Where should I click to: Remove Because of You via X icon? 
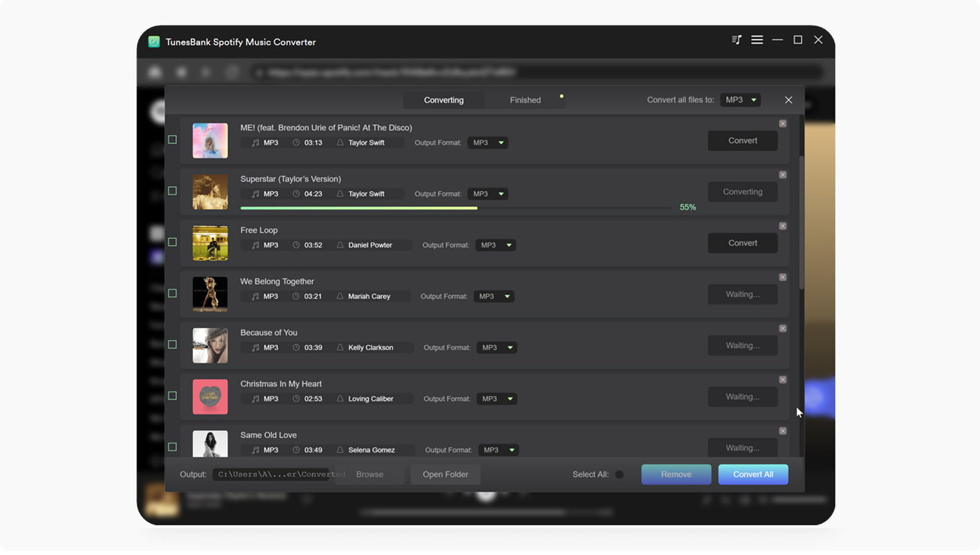click(x=783, y=329)
